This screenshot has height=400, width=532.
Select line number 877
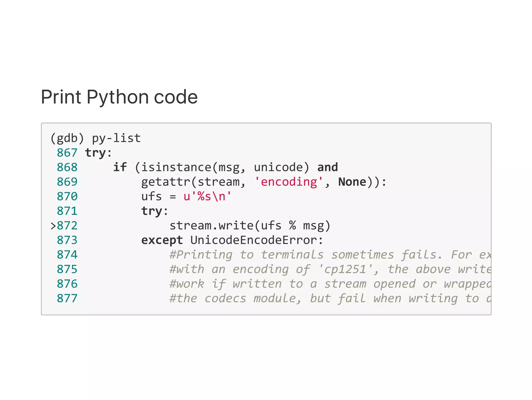67,298
